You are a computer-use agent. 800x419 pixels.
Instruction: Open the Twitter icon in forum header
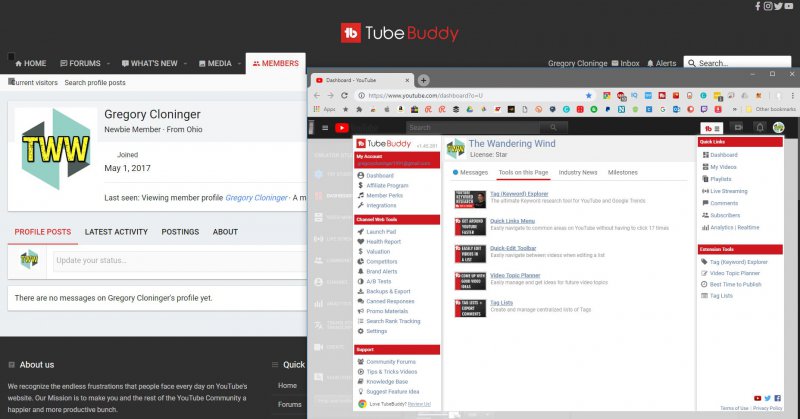click(x=778, y=6)
